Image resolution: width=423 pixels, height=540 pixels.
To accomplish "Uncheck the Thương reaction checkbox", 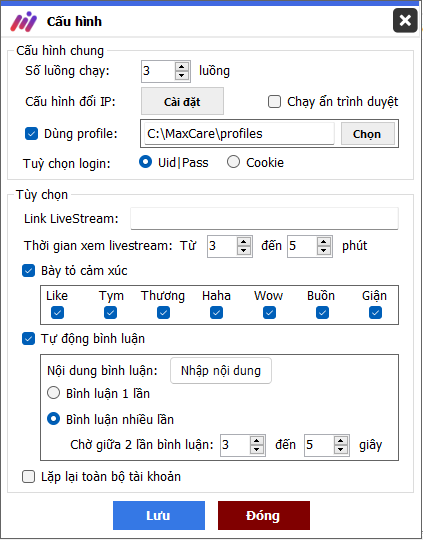I will click(x=163, y=313).
